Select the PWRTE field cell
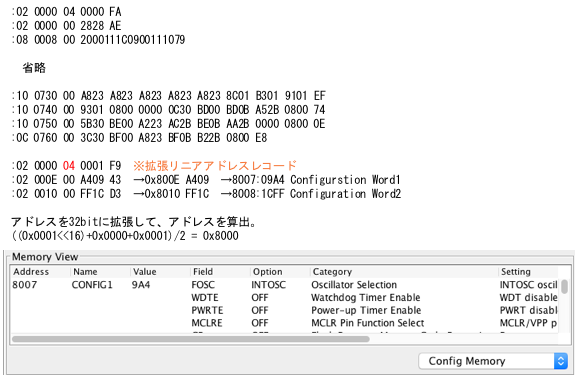579x382 pixels. click(207, 310)
